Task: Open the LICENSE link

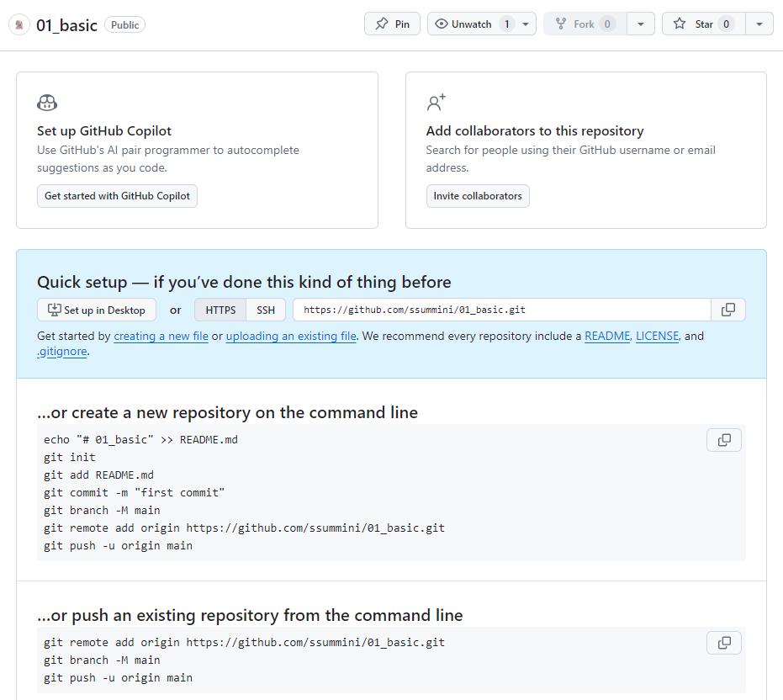Action: pyautogui.click(x=657, y=336)
